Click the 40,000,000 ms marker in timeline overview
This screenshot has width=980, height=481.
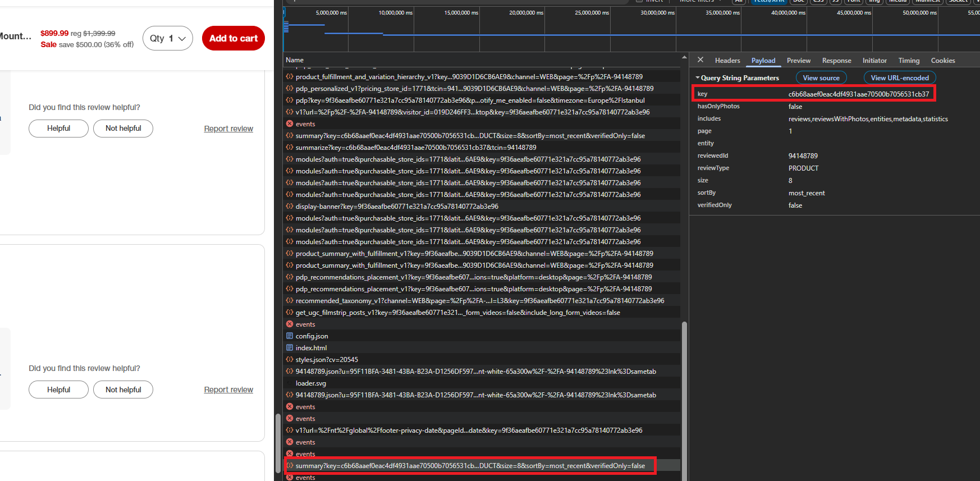pyautogui.click(x=788, y=12)
